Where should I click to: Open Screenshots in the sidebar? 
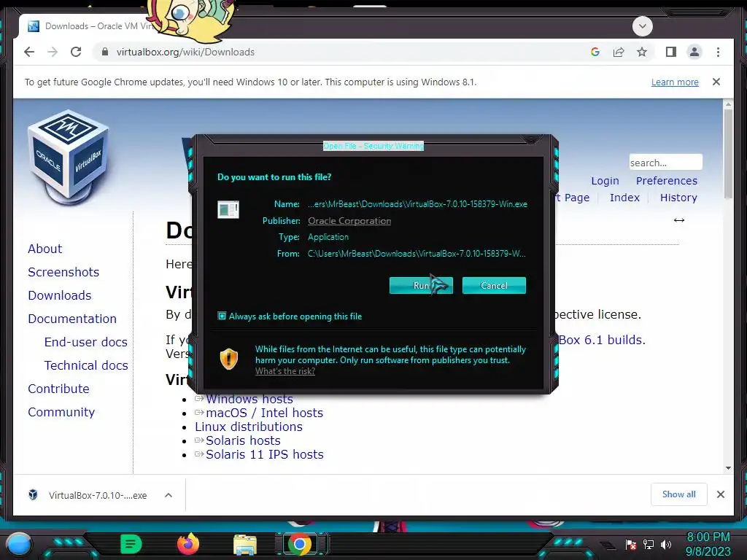point(63,272)
